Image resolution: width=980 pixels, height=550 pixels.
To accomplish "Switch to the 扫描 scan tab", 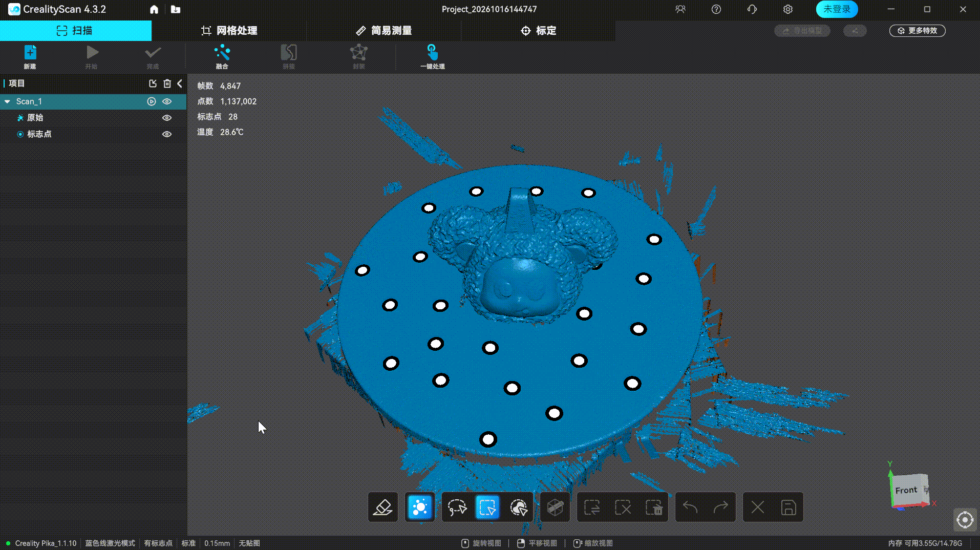I will coord(75,31).
